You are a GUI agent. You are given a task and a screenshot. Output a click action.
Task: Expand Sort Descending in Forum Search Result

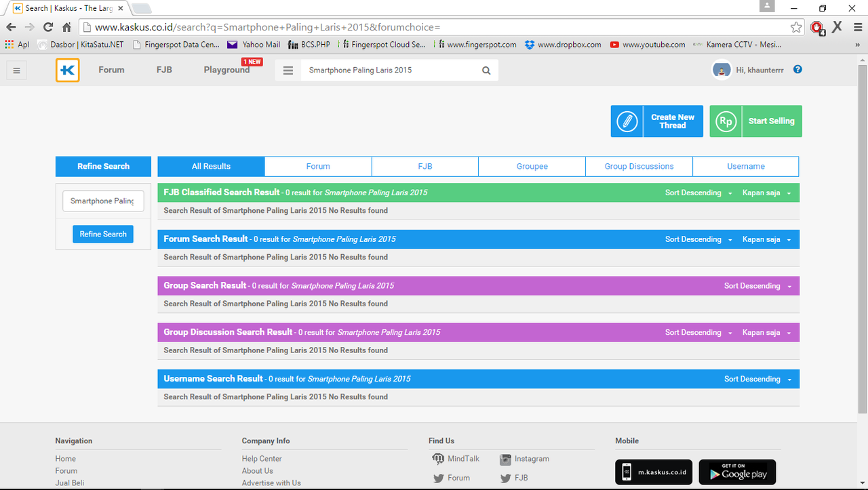(x=698, y=239)
